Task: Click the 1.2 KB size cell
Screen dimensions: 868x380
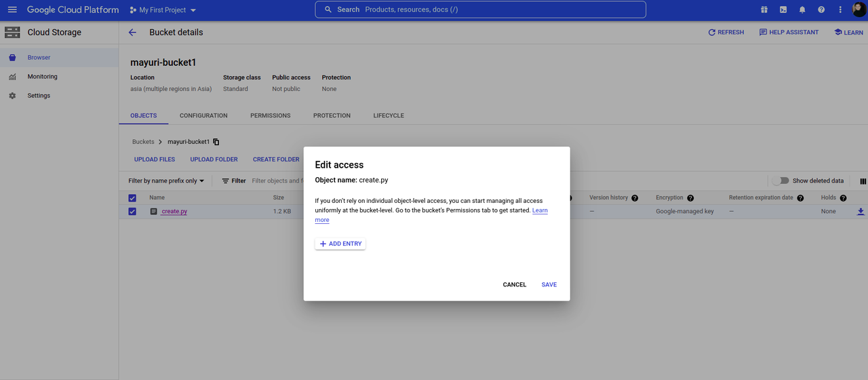Action: pyautogui.click(x=282, y=212)
